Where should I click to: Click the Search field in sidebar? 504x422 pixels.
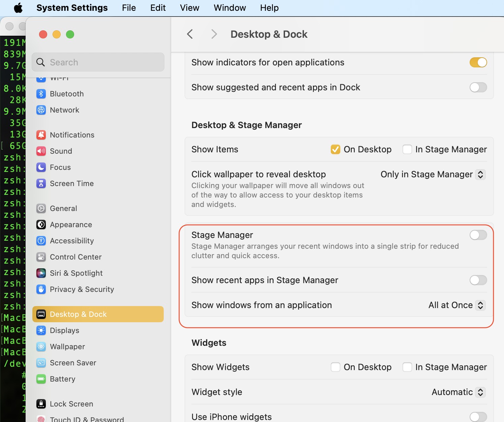point(98,62)
